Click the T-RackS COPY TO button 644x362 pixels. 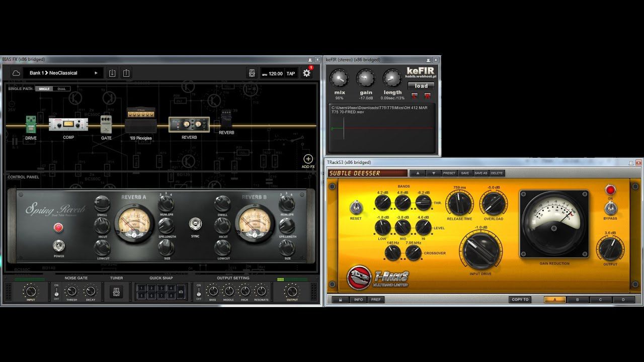point(520,300)
